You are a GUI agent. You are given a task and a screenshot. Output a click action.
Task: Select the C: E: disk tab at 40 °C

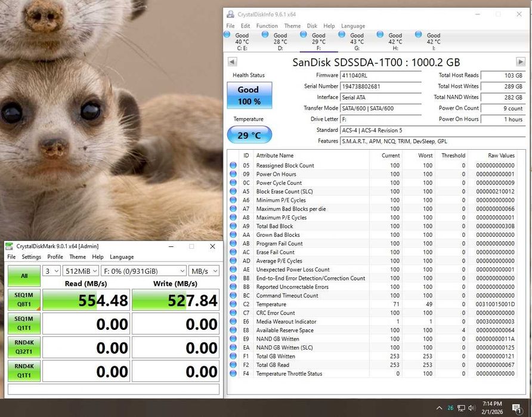(x=242, y=41)
